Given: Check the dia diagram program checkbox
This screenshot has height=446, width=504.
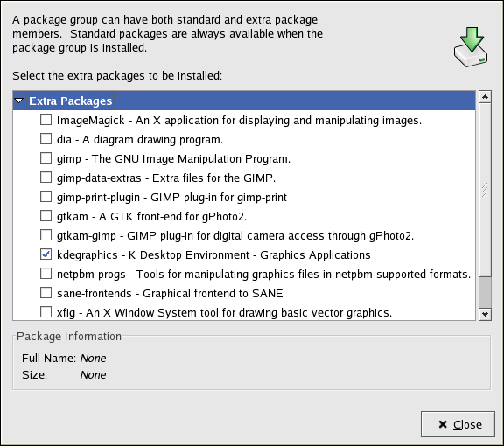Looking at the screenshot, I should 46,139.
